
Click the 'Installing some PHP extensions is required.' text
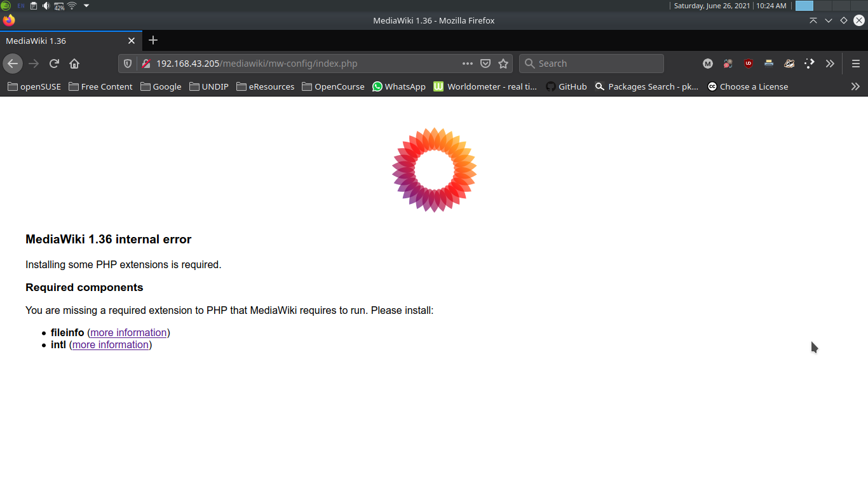tap(123, 264)
